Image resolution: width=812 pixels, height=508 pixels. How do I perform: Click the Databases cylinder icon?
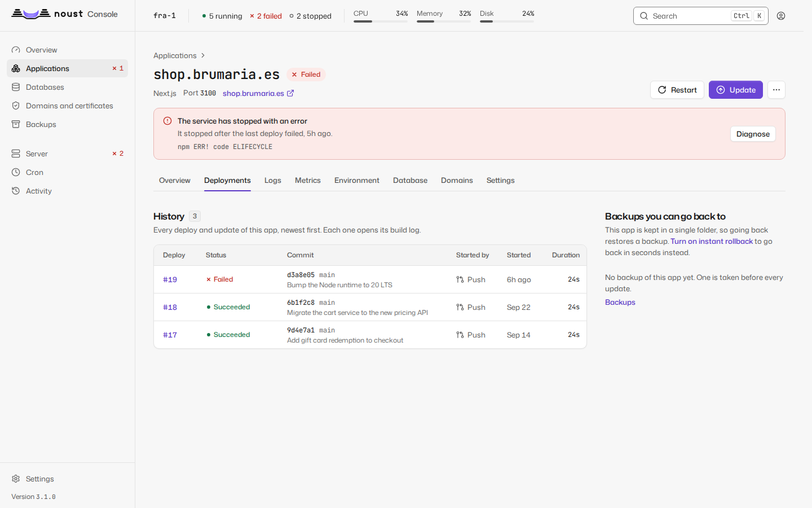click(16, 87)
